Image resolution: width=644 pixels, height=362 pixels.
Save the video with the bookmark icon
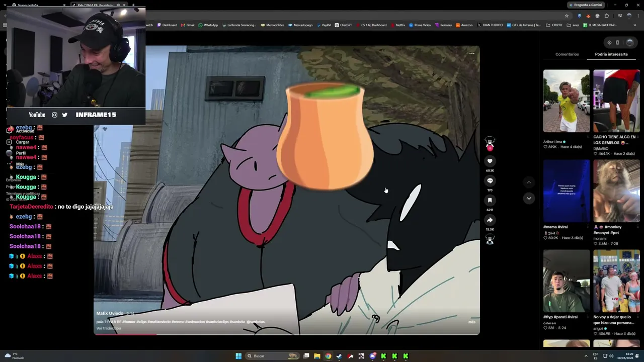pyautogui.click(x=490, y=200)
